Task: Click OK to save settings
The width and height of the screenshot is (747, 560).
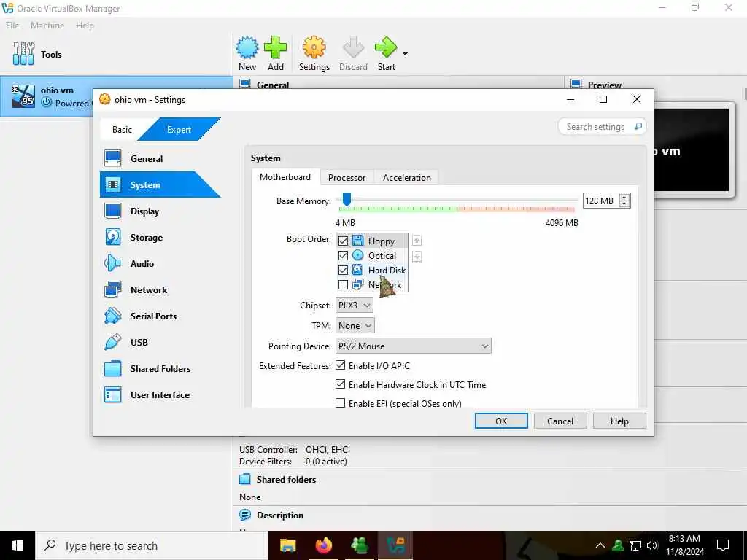Action: pos(501,421)
